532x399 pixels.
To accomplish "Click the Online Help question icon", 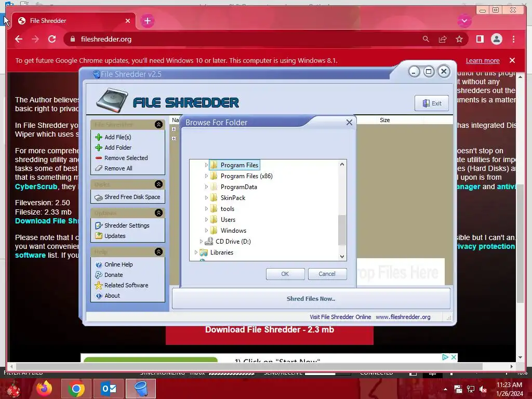I will pos(99,264).
